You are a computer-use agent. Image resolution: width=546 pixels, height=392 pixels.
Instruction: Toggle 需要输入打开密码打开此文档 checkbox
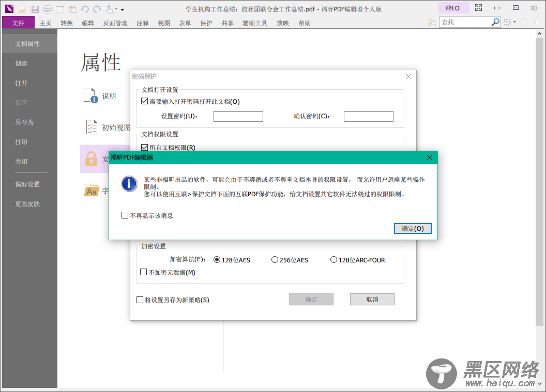[144, 101]
